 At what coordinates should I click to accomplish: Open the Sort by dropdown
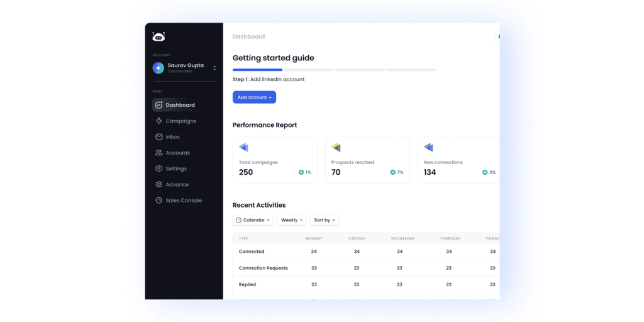(x=325, y=220)
